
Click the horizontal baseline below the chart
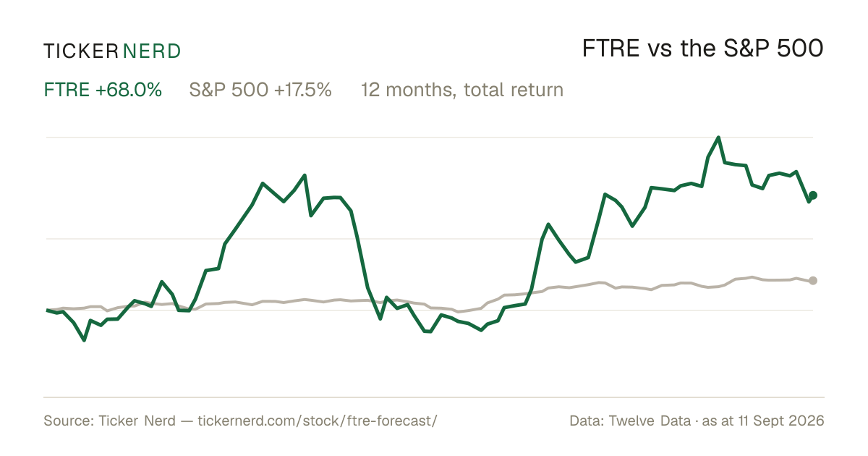click(x=434, y=397)
